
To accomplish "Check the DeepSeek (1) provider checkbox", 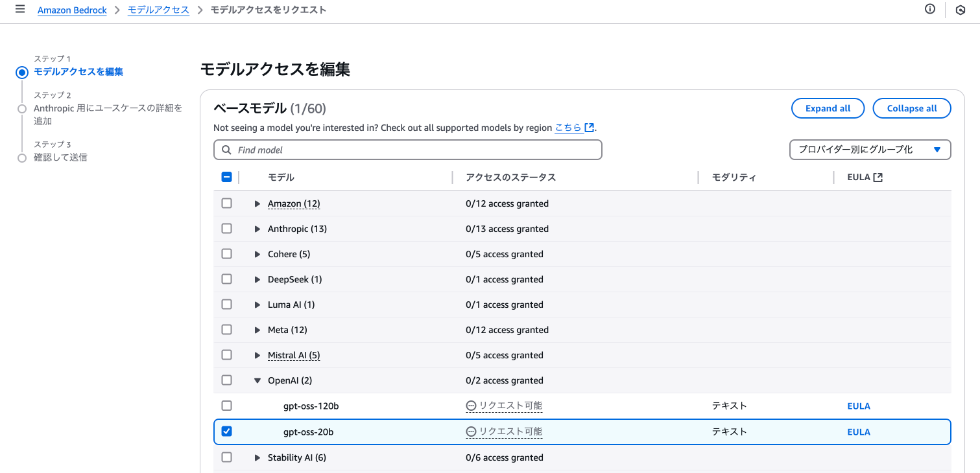I will pyautogui.click(x=226, y=279).
